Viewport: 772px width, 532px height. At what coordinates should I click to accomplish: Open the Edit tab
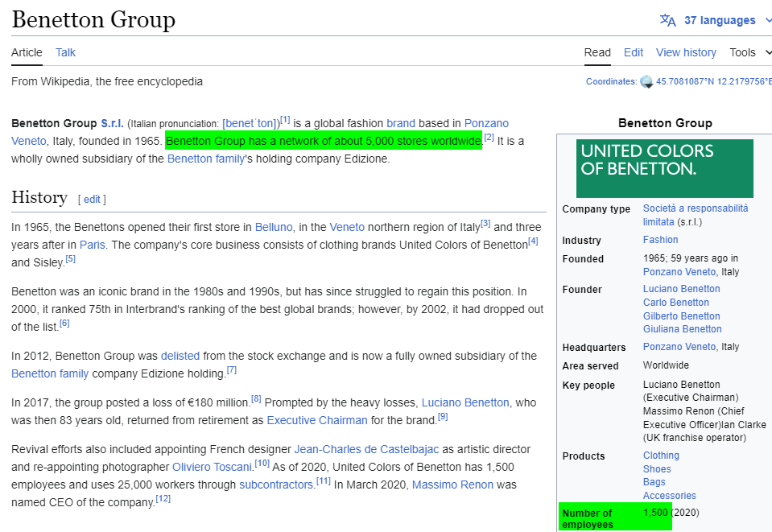pyautogui.click(x=634, y=52)
